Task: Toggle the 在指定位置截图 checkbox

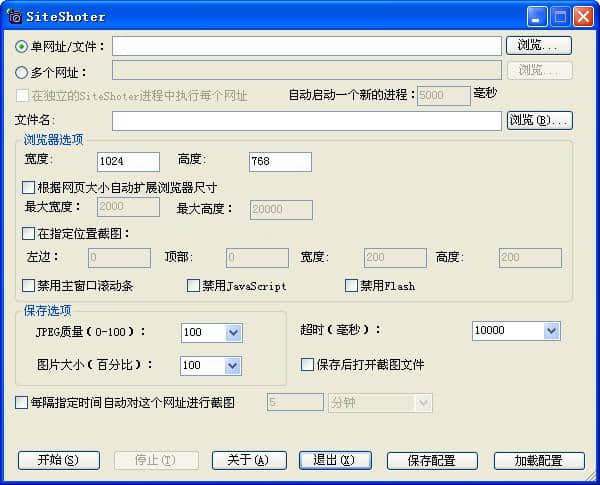Action: pos(28,234)
